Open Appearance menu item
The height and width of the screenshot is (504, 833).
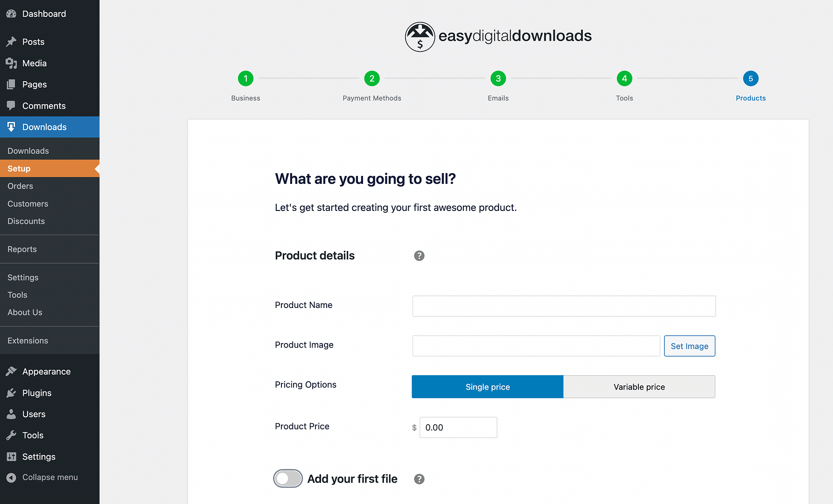pos(49,371)
